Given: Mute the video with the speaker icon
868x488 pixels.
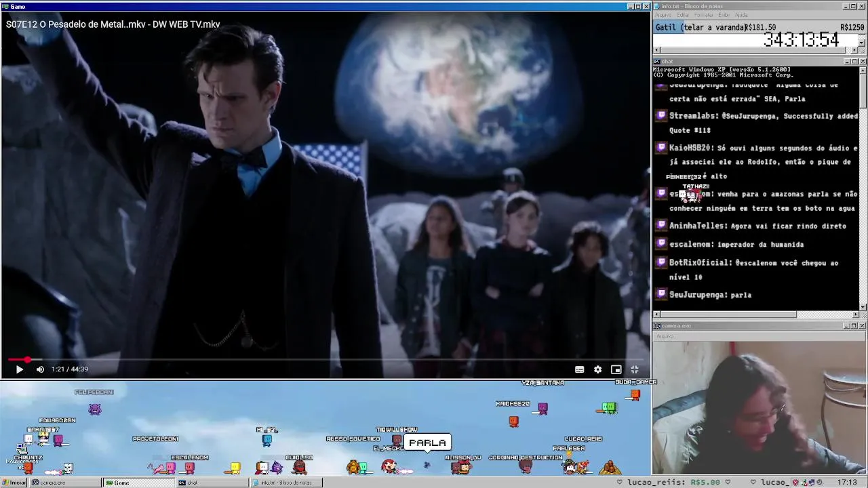Looking at the screenshot, I should (40, 369).
